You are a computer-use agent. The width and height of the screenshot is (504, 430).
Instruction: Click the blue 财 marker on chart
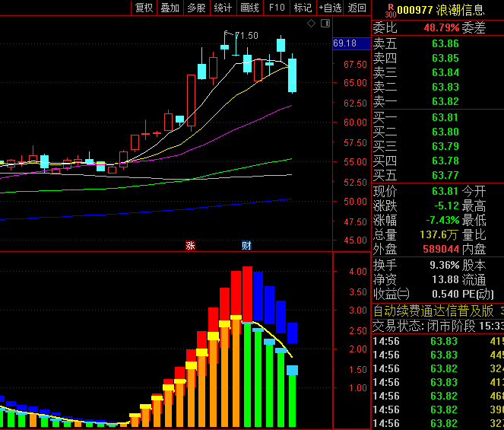(x=246, y=245)
